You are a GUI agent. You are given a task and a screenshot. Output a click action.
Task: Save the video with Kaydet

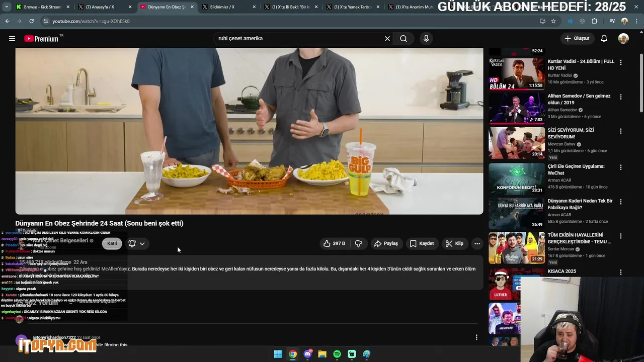[422, 243]
